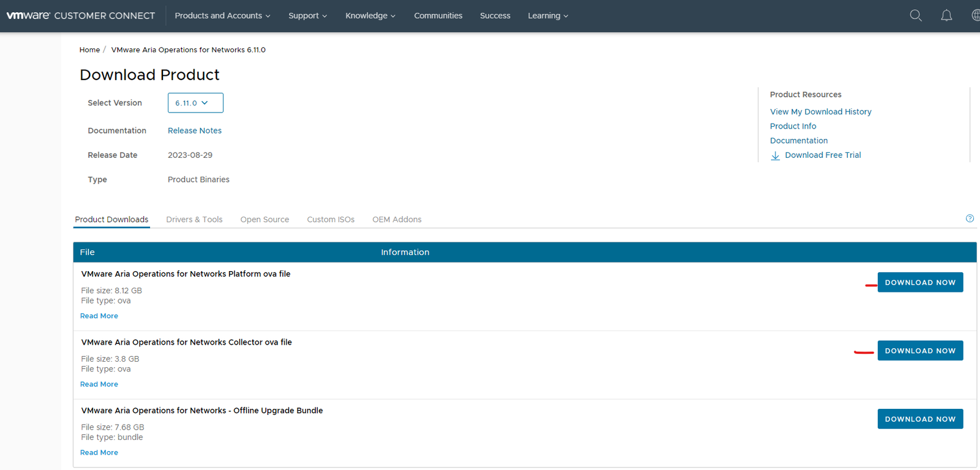Click the File type: bundle text
The image size is (980, 470).
pyautogui.click(x=112, y=438)
